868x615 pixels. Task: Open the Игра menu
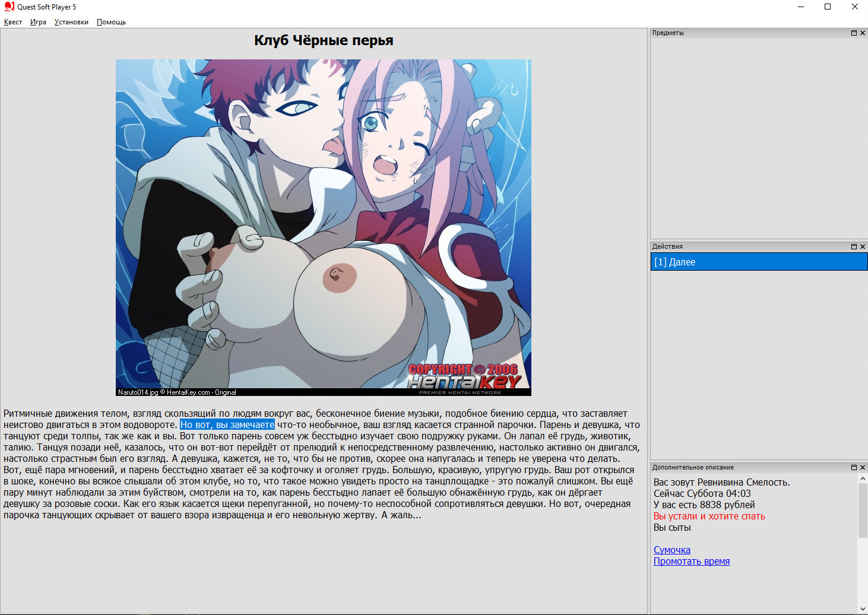point(38,22)
